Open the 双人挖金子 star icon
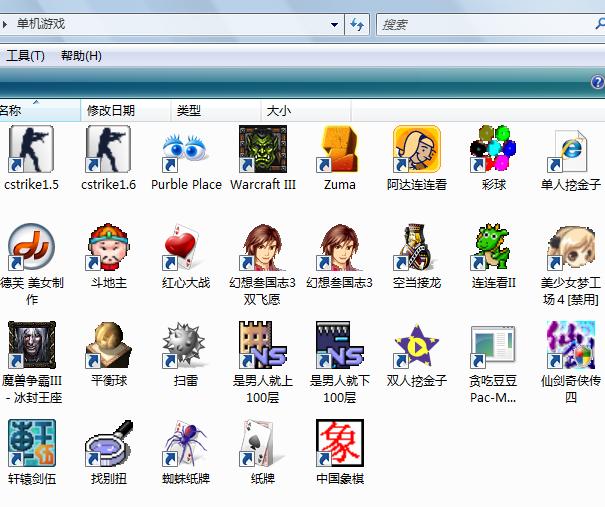The image size is (605, 507). point(417,345)
